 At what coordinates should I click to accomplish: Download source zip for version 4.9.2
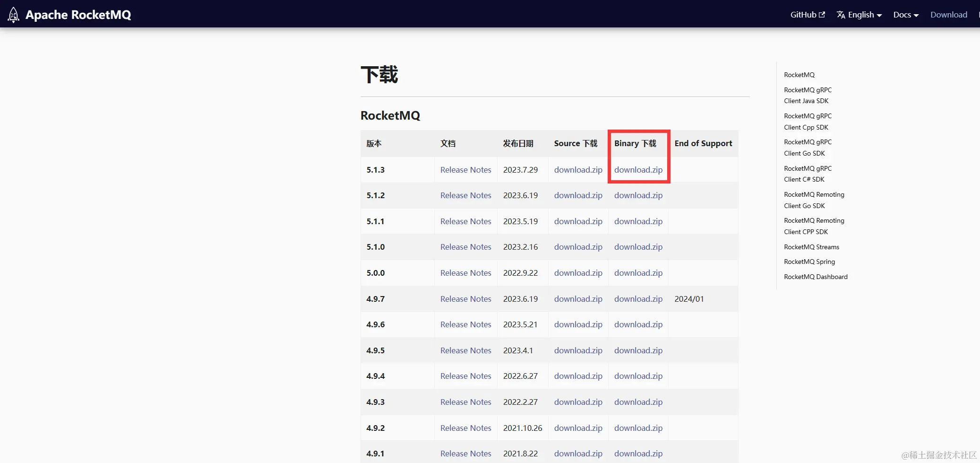click(x=578, y=428)
